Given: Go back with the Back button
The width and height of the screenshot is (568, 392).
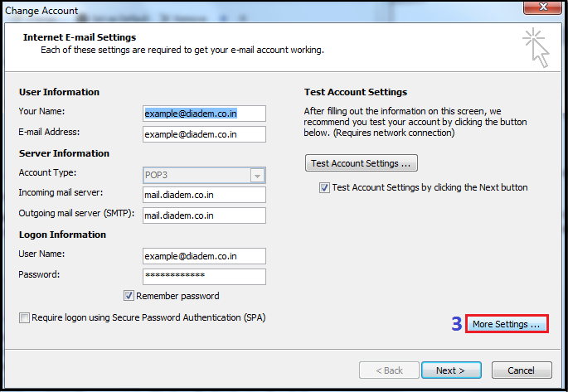Looking at the screenshot, I should tap(387, 370).
